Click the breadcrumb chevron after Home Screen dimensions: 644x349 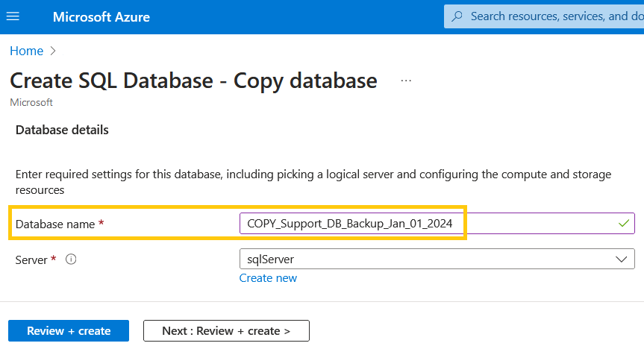pyautogui.click(x=52, y=51)
